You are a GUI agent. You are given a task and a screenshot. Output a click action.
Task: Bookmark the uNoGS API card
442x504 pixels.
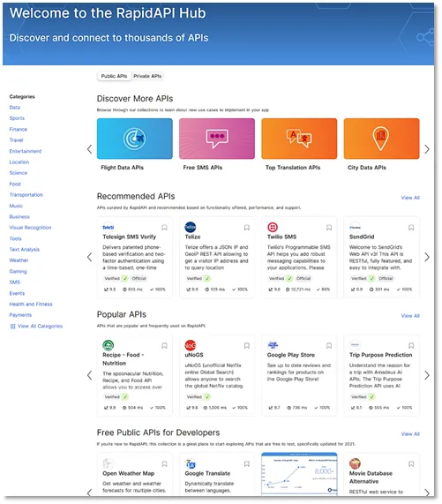(x=247, y=346)
